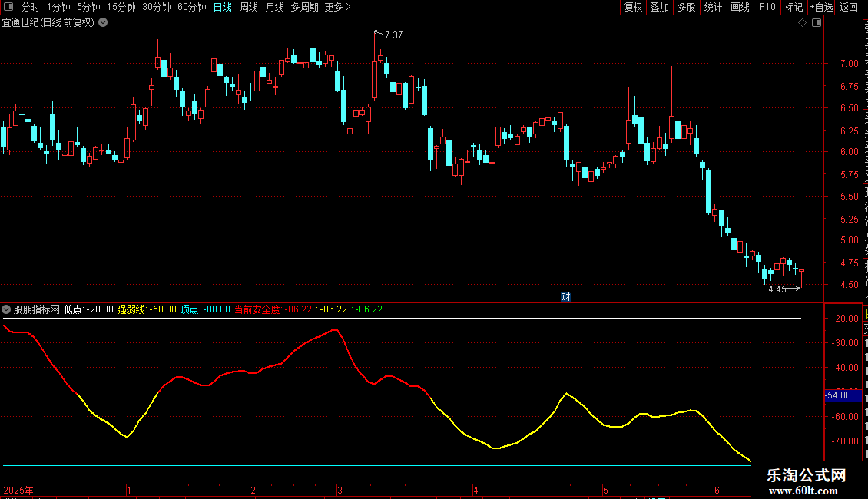Image resolution: width=868 pixels, height=499 pixels.
Task: Click the 顶点: -80.00 indicator value
Action: coord(205,309)
